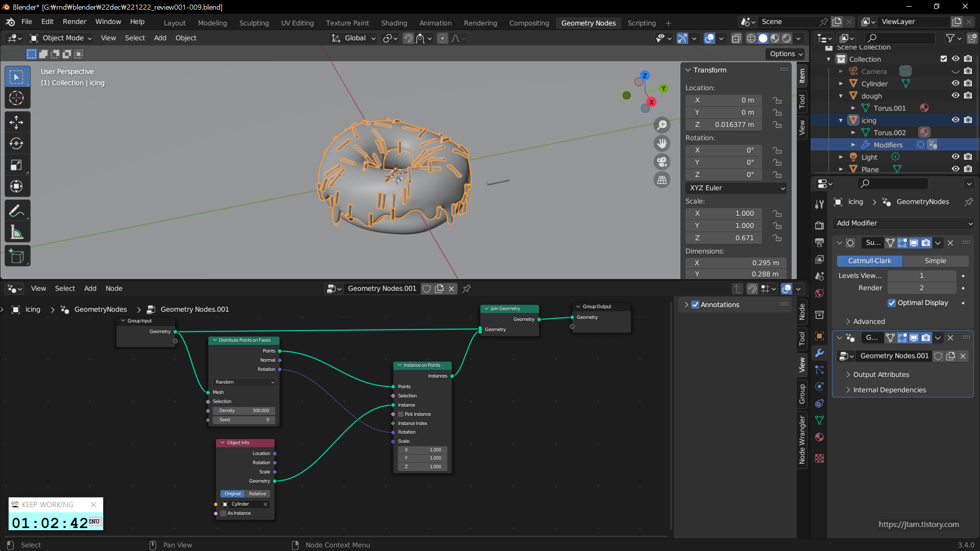This screenshot has height=551, width=980.
Task: Select the Measure tool
Action: tap(16, 233)
